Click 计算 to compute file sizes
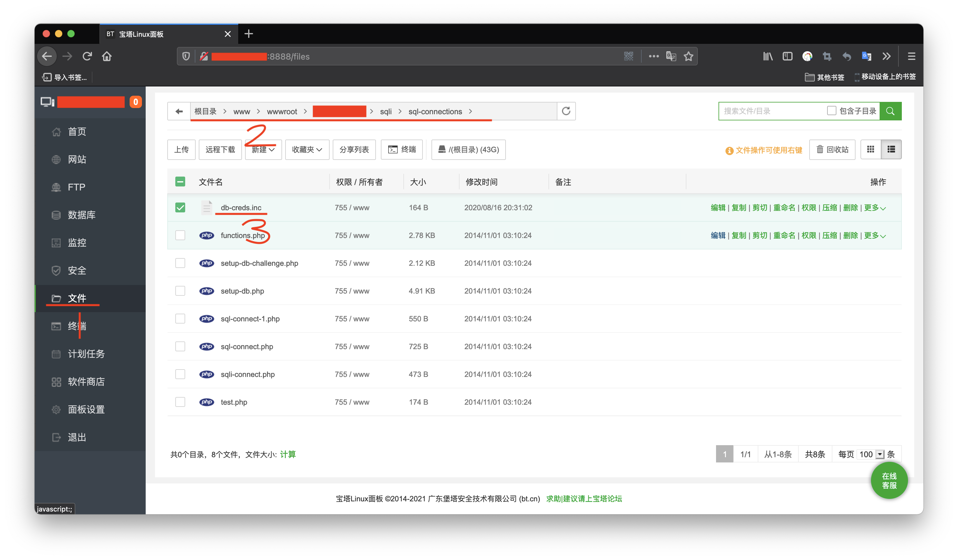 (x=288, y=454)
